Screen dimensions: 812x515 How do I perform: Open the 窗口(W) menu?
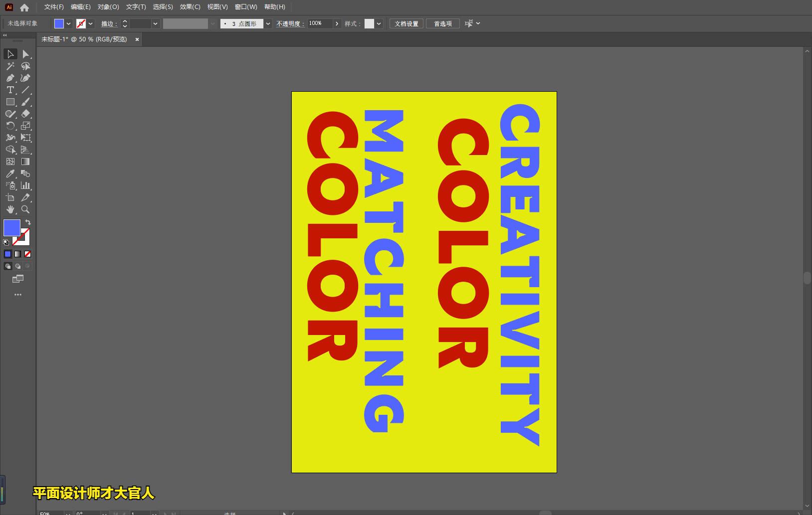[x=246, y=7]
